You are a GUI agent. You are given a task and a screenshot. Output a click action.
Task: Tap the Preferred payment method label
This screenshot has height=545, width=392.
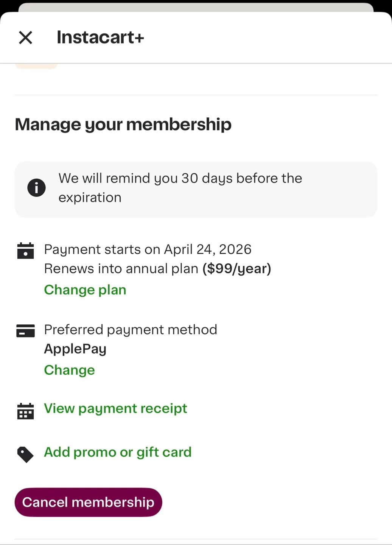(x=131, y=330)
